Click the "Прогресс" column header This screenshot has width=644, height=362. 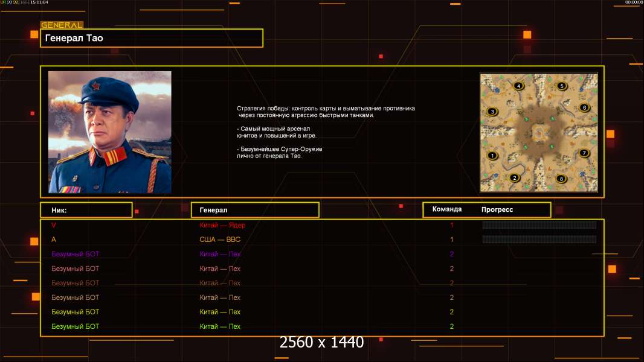497,209
